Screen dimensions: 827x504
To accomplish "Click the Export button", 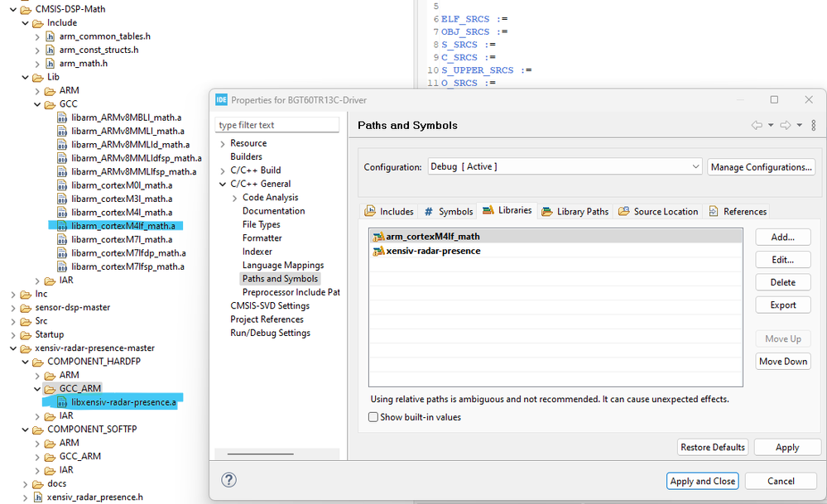I will click(x=782, y=305).
